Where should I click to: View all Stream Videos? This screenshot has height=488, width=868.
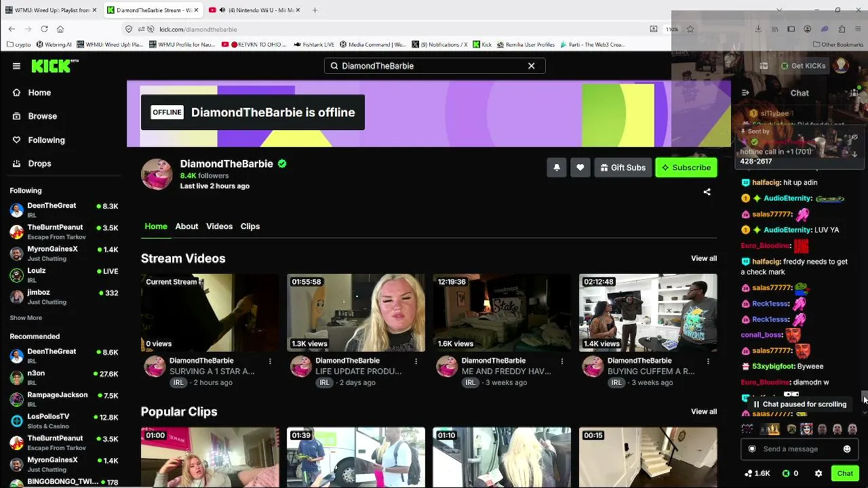(x=704, y=258)
